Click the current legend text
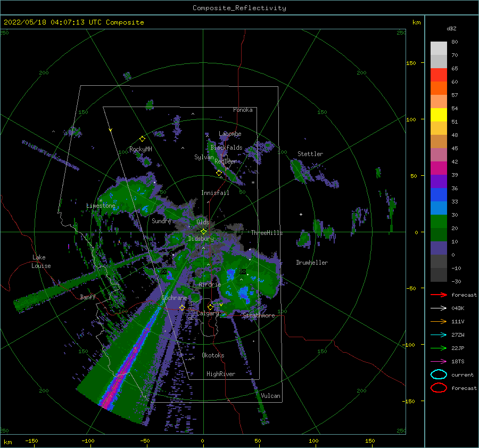 point(463,375)
